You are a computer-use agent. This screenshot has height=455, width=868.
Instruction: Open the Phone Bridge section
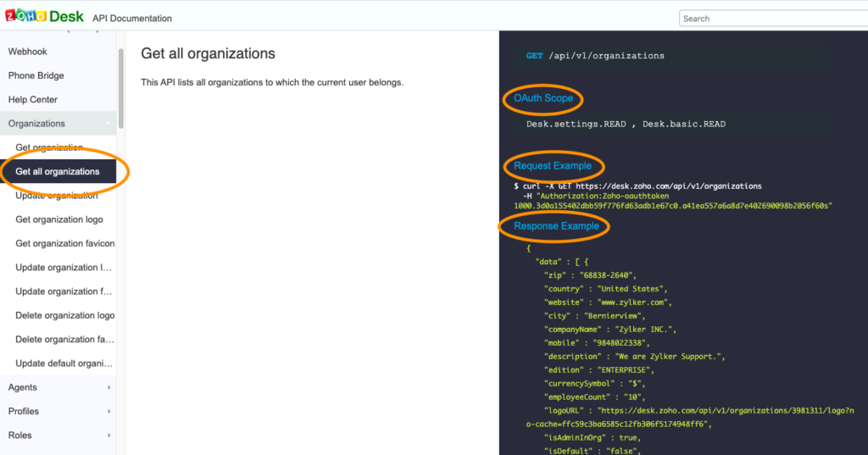point(36,75)
